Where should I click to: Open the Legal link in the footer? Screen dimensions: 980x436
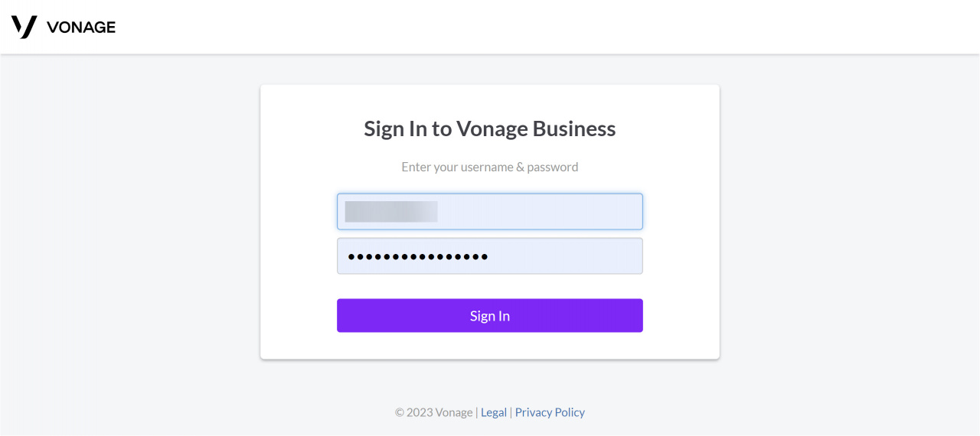coord(494,412)
